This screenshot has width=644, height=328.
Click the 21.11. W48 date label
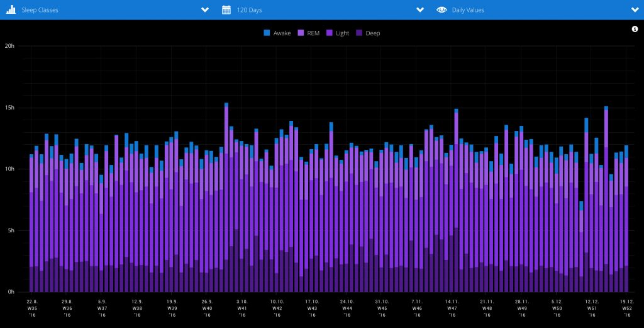coord(487,308)
